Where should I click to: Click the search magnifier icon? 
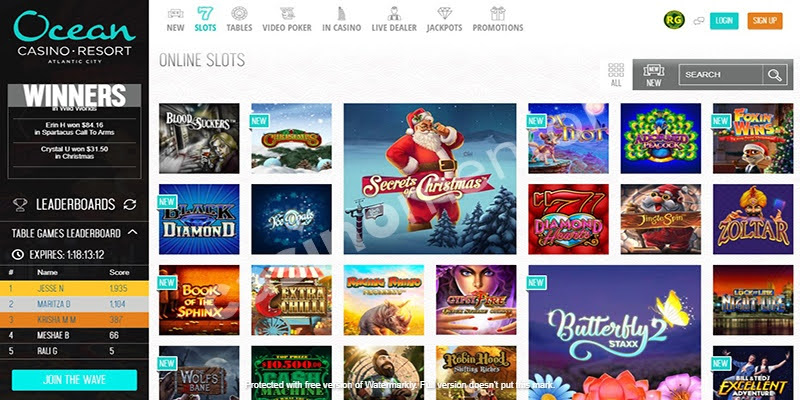coord(774,74)
